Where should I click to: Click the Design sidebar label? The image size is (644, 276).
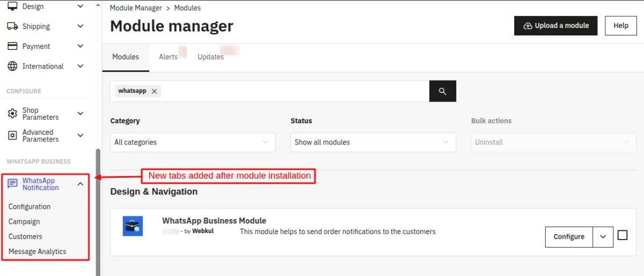[x=33, y=6]
